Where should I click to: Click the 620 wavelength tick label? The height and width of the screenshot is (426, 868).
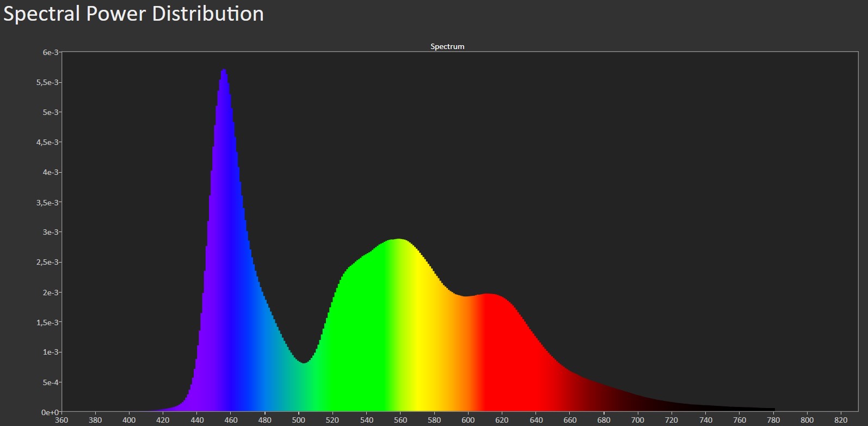pos(502,420)
